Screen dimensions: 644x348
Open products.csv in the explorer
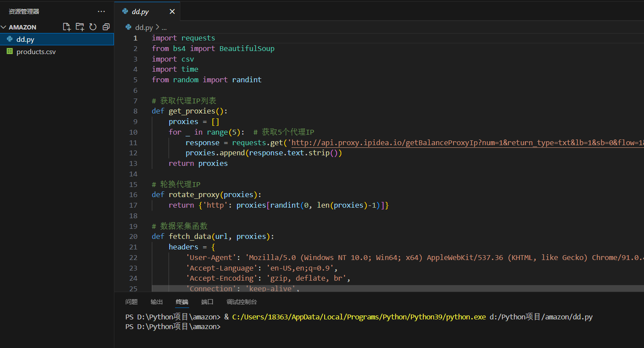[x=57, y=51]
